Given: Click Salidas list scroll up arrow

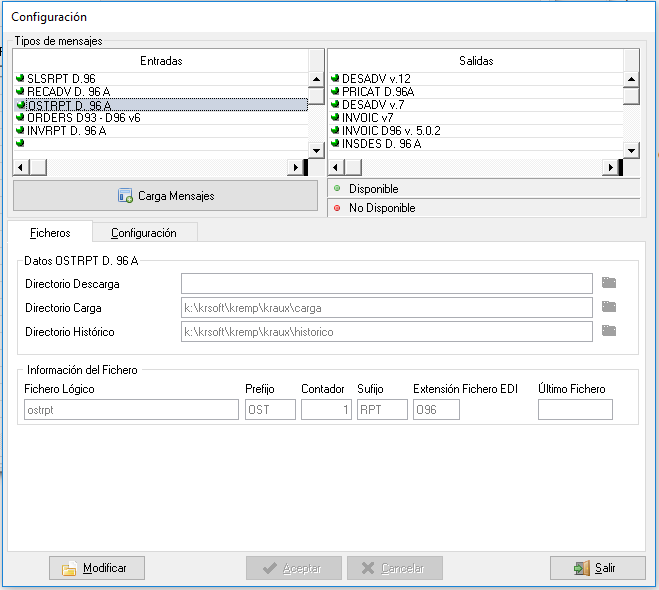Looking at the screenshot, I should point(631,79).
